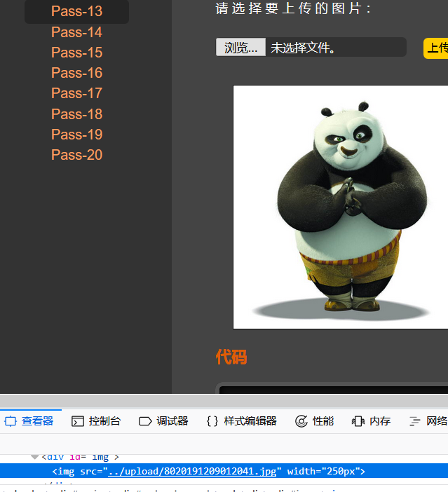Select Pass-15 from the level list
The image size is (448, 492).
click(76, 53)
